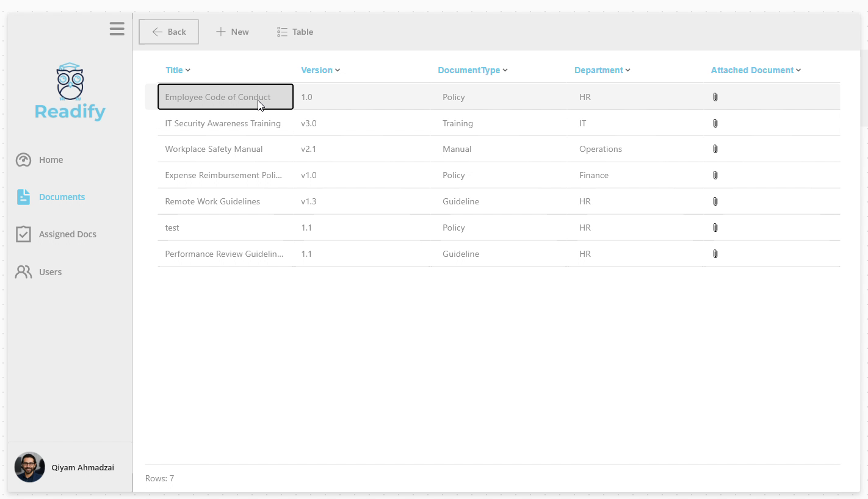This screenshot has height=499, width=868.
Task: Open attachment for IT Security Awareness Training
Action: [715, 123]
